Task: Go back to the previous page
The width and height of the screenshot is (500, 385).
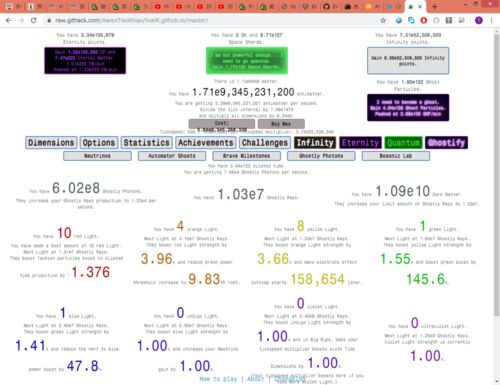Action: pyautogui.click(x=9, y=20)
